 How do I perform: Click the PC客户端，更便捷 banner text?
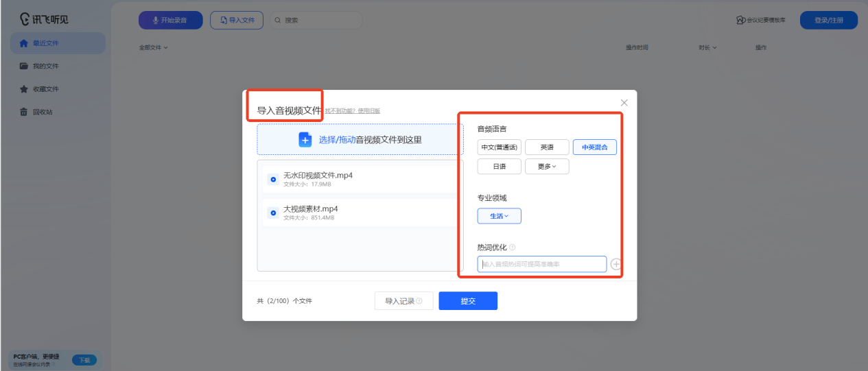[36, 357]
